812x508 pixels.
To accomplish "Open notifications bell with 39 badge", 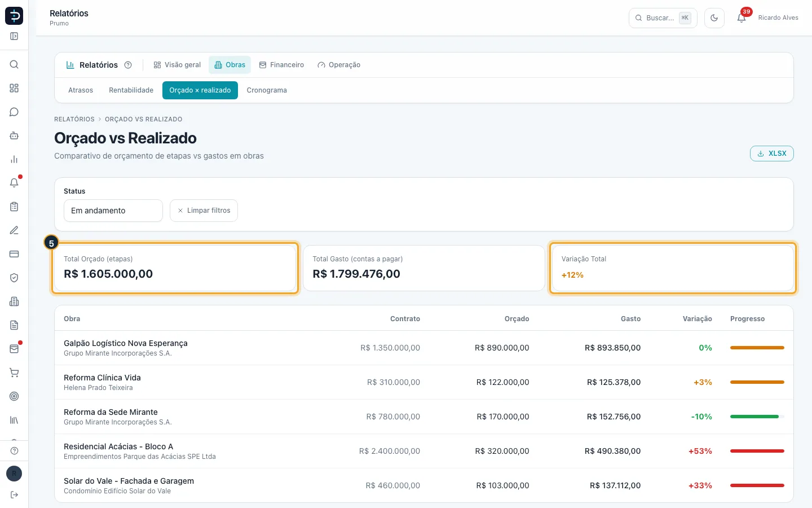I will pyautogui.click(x=742, y=18).
